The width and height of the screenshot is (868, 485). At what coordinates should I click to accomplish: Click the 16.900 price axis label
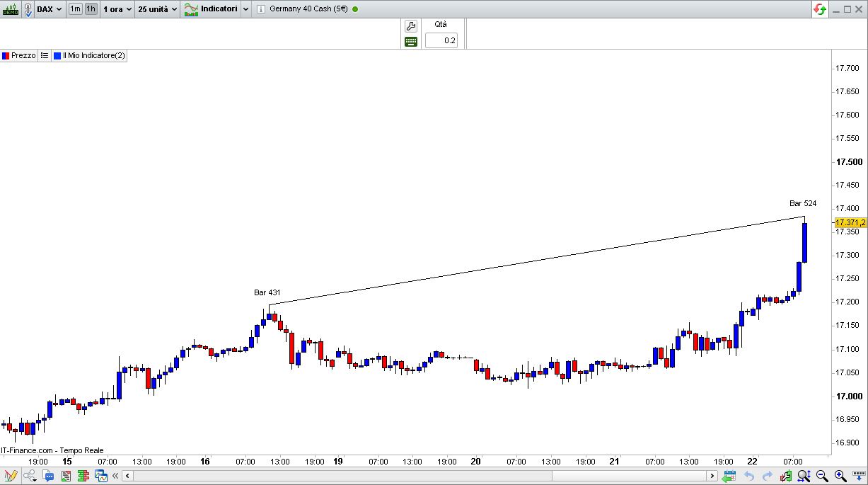[848, 443]
